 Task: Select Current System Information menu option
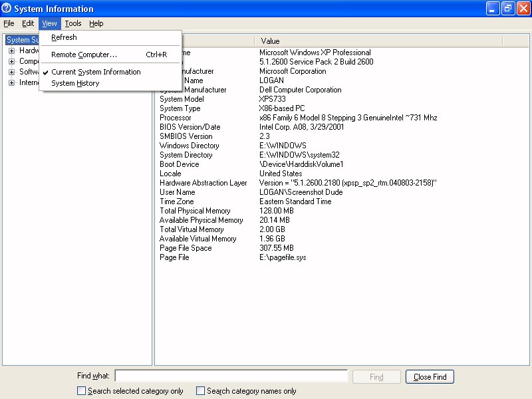110,72
